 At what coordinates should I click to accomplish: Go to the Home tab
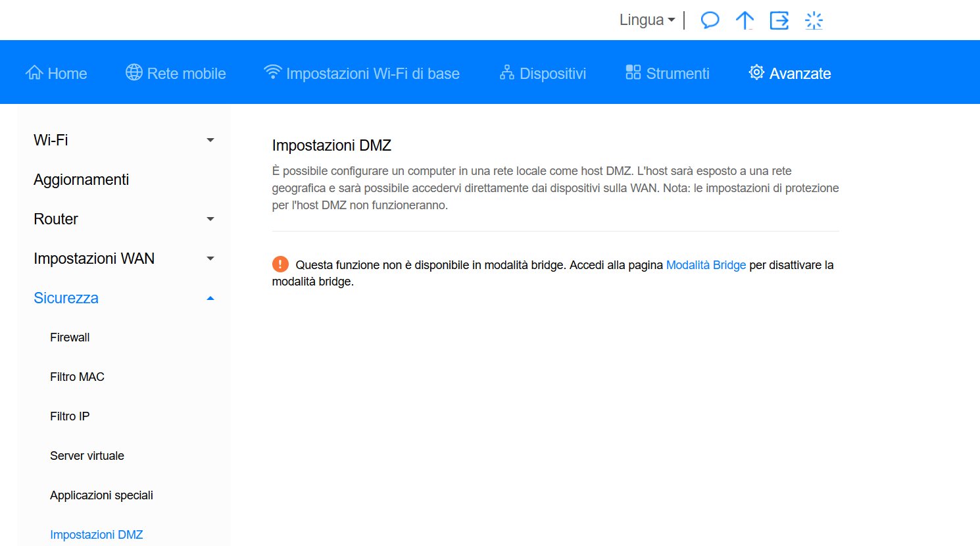[57, 73]
